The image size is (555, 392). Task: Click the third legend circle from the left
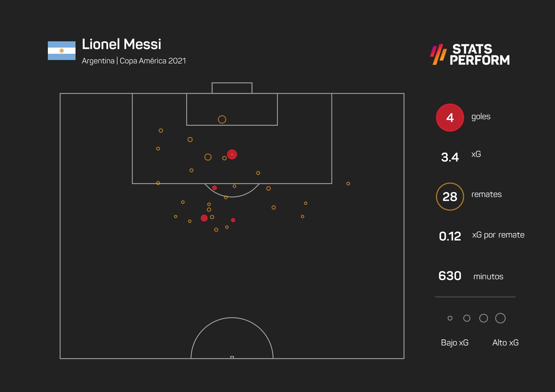pyautogui.click(x=484, y=318)
